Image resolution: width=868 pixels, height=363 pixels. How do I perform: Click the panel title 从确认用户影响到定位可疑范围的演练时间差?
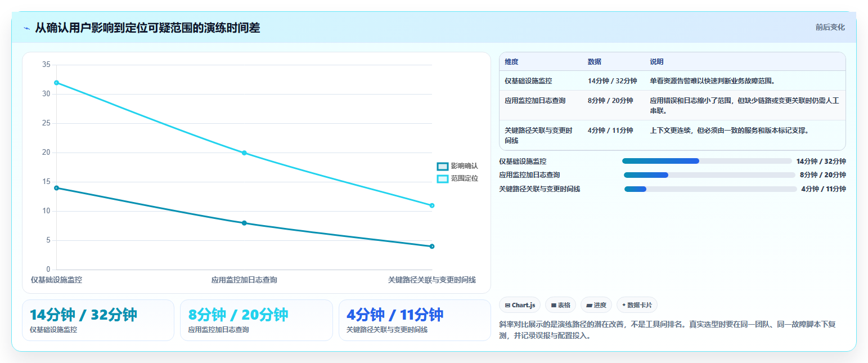click(x=147, y=28)
